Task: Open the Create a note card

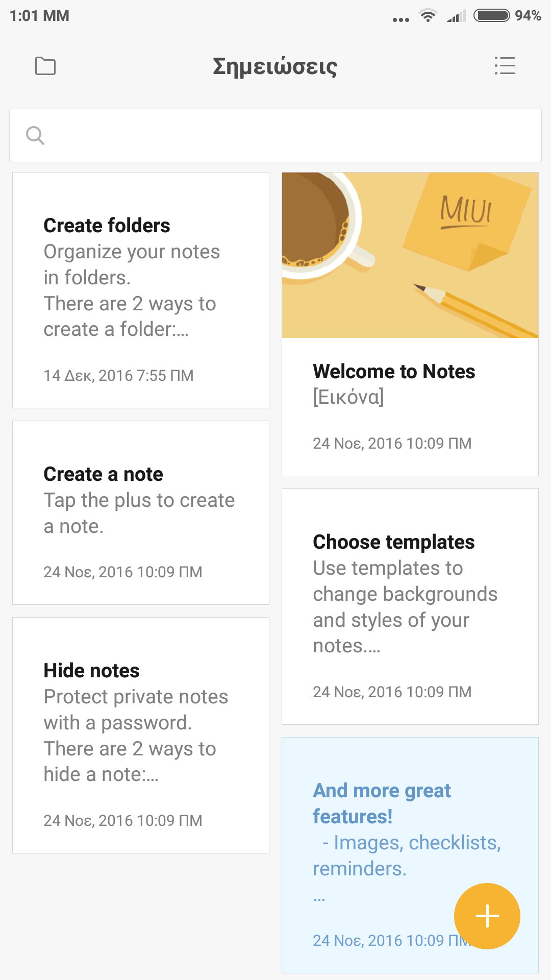Action: [x=141, y=512]
